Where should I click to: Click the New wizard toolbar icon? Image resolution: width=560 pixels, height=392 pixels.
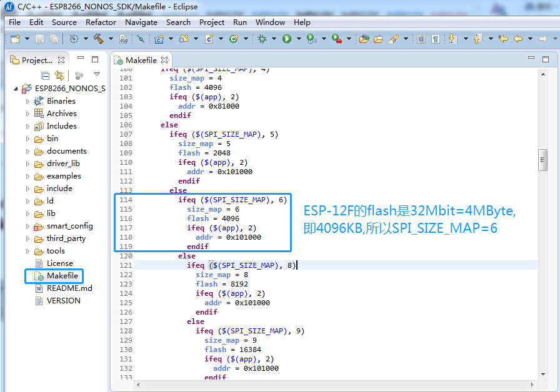(15, 39)
